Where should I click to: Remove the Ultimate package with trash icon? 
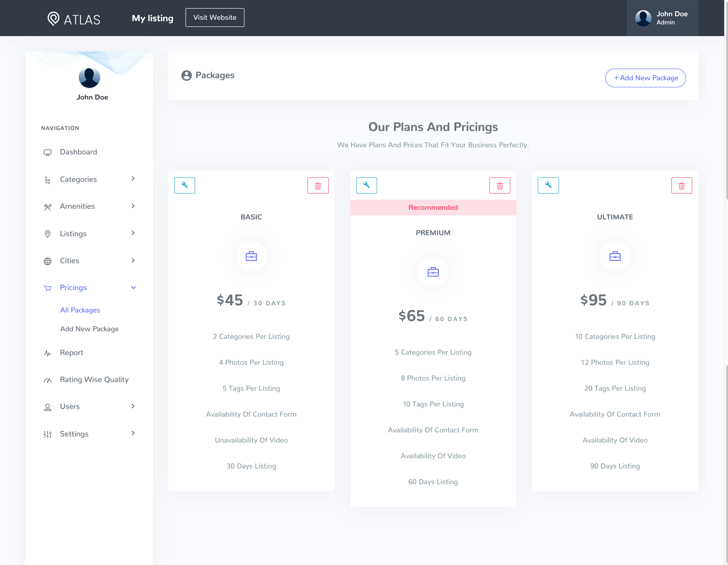pyautogui.click(x=681, y=185)
